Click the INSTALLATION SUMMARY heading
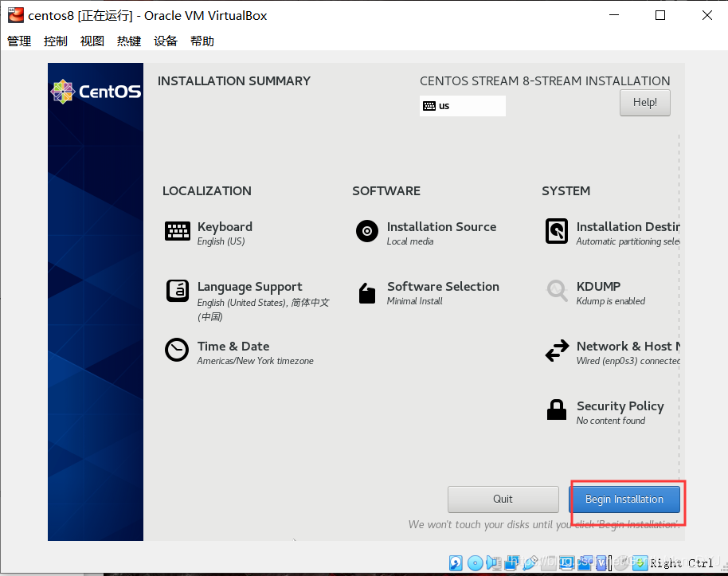This screenshot has width=728, height=576. click(234, 80)
